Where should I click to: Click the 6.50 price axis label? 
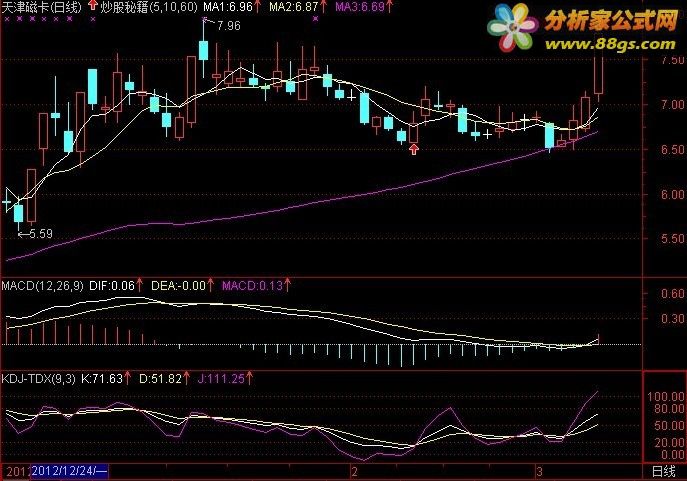click(x=673, y=150)
